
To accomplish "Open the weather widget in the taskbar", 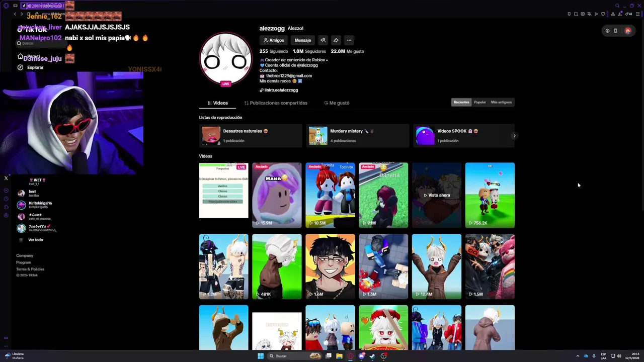I will coord(14,356).
